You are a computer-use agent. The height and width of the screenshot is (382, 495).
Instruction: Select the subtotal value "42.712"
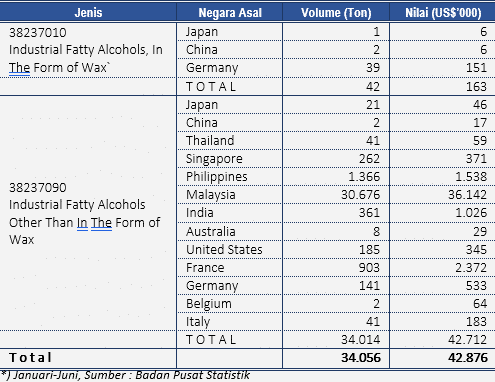click(467, 340)
